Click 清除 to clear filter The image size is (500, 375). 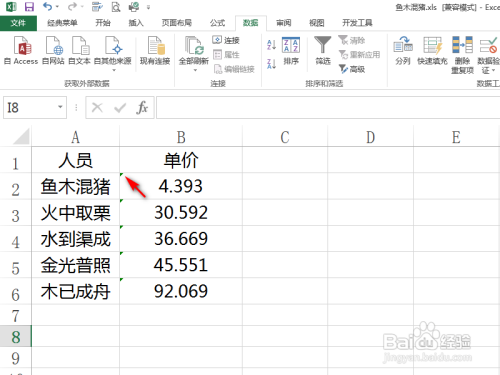pyautogui.click(x=352, y=40)
